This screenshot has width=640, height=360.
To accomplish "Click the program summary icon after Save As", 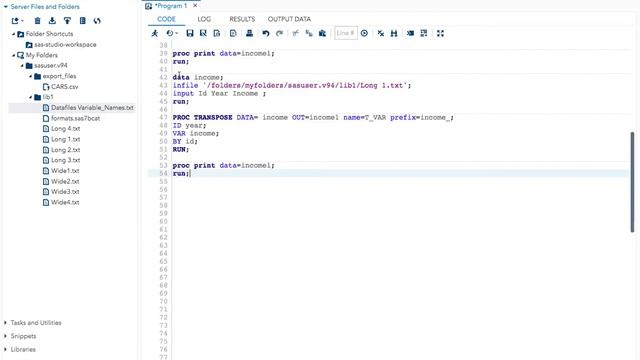I will [217, 33].
